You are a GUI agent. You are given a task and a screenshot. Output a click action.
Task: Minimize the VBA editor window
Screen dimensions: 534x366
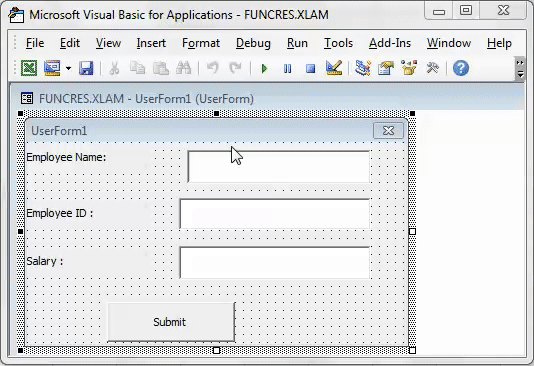pyautogui.click(x=439, y=11)
